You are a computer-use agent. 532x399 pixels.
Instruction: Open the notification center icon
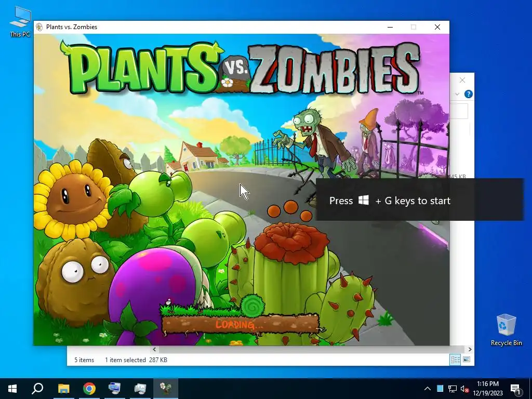pos(515,389)
